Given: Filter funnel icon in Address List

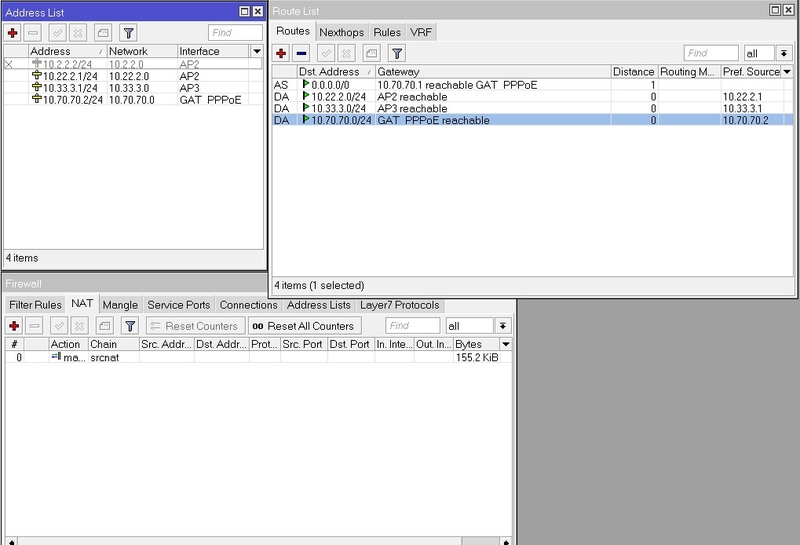Looking at the screenshot, I should pyautogui.click(x=129, y=33).
